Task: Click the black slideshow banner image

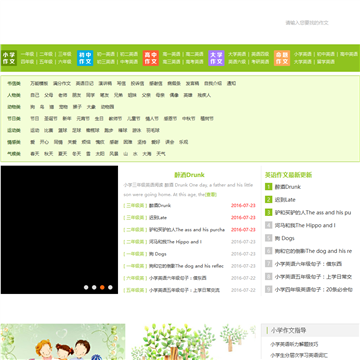Action: pyautogui.click(x=59, y=230)
